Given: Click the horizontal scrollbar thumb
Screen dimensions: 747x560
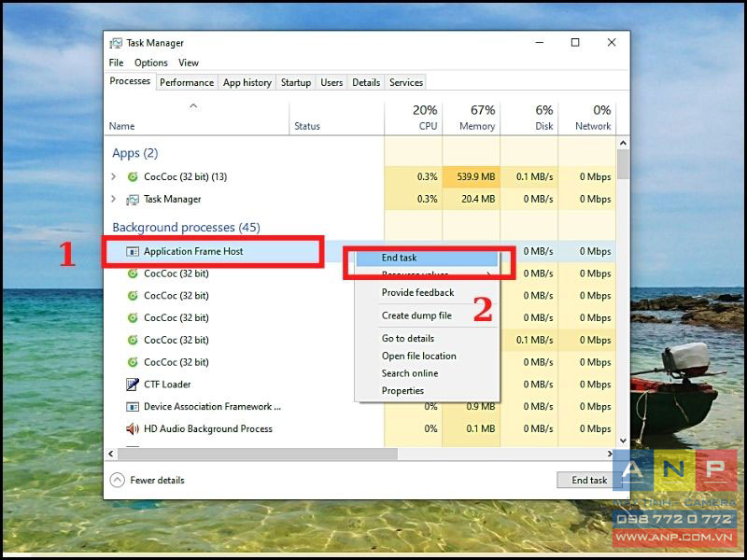Looking at the screenshot, I should coord(258,455).
